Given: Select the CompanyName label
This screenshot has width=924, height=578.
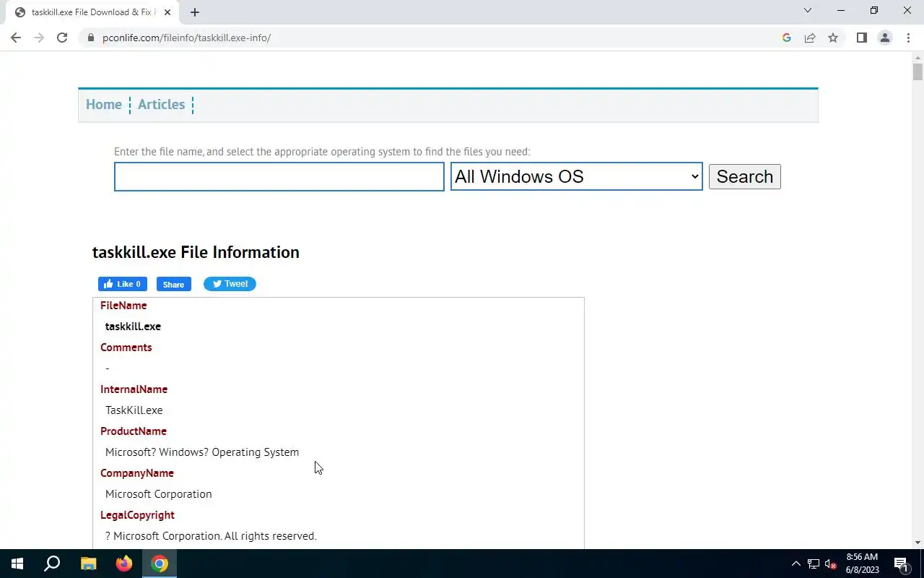Looking at the screenshot, I should point(137,473).
